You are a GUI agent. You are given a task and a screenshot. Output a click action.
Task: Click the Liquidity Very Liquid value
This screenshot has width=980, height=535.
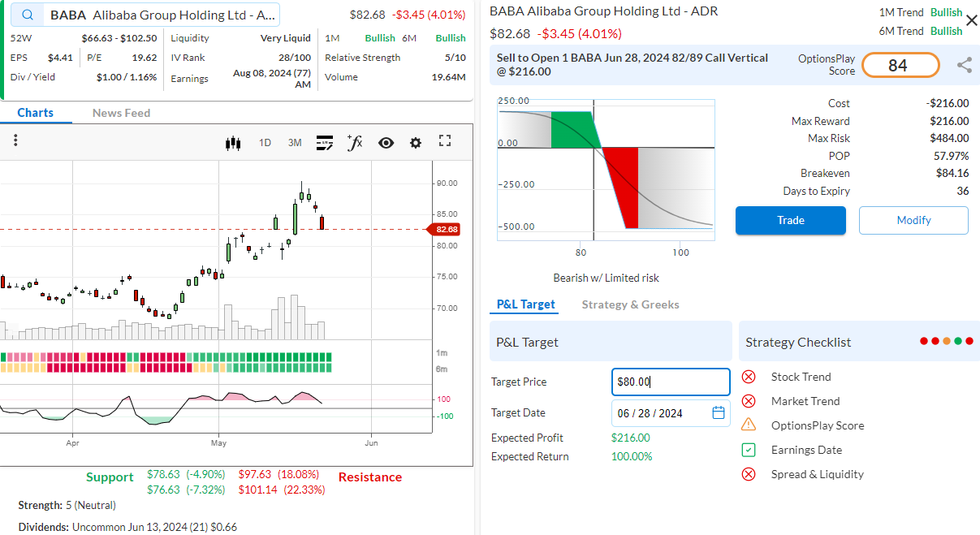286,38
